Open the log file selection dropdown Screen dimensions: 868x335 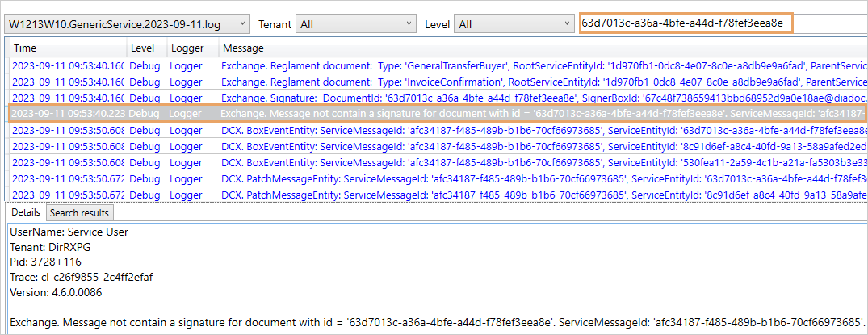point(241,24)
